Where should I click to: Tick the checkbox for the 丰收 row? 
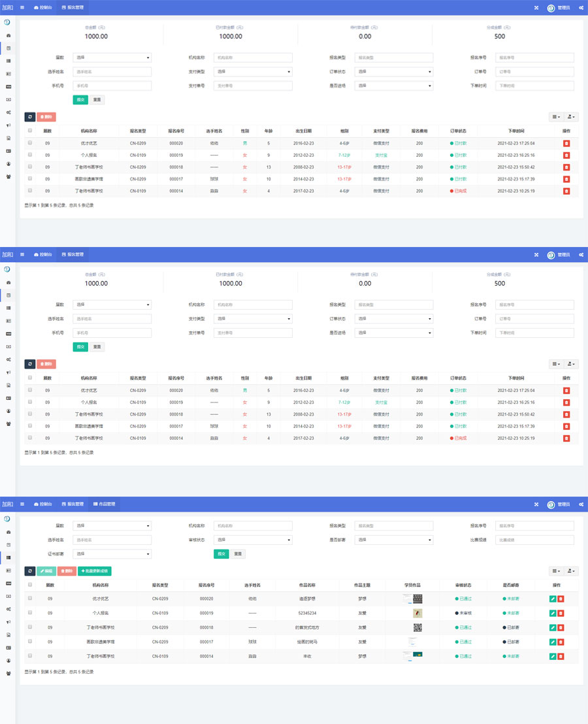point(30,655)
